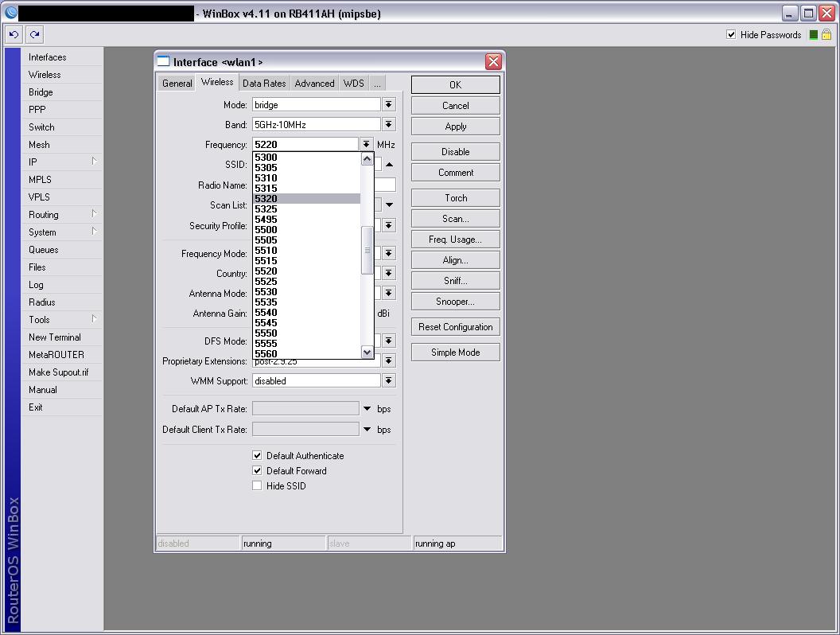The height and width of the screenshot is (635, 840).
Task: Expand the Scan List down arrow
Action: click(390, 205)
